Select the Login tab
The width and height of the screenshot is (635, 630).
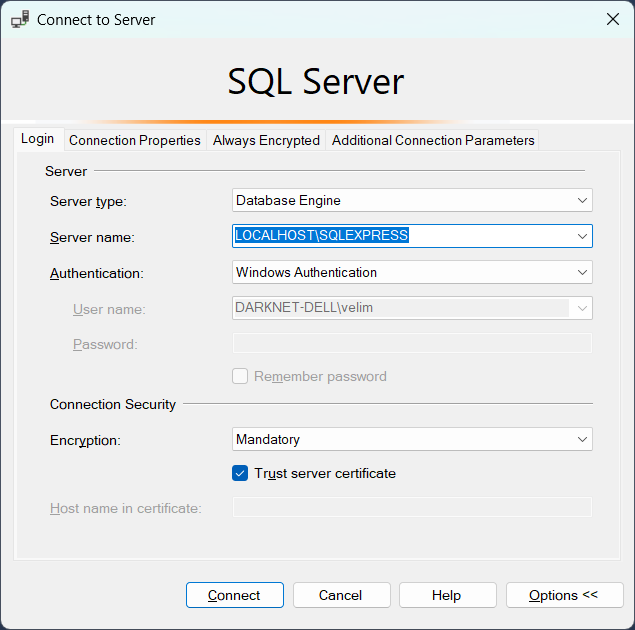pos(38,139)
